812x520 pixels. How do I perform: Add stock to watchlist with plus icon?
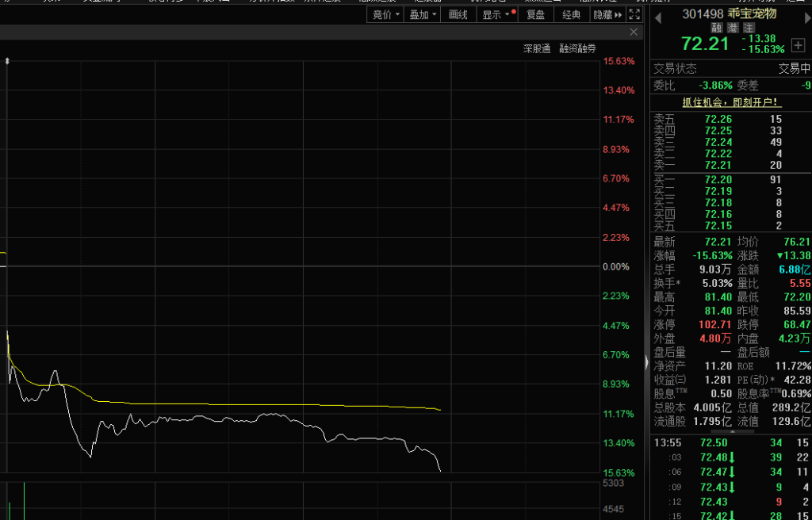coord(798,44)
